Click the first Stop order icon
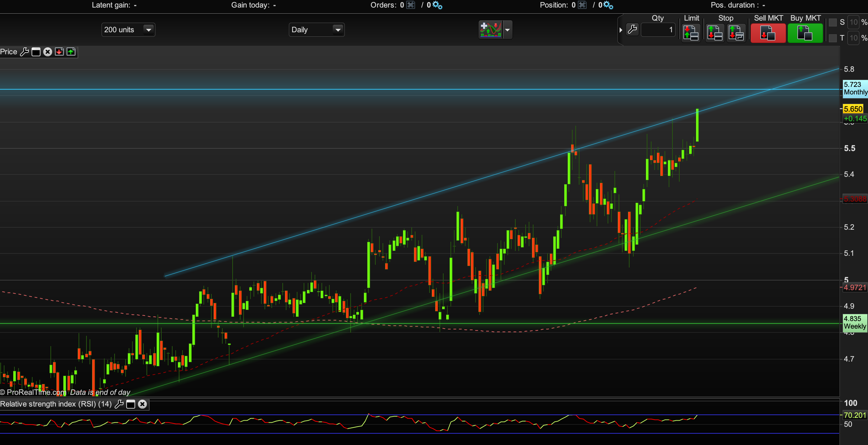868x445 pixels. 715,33
